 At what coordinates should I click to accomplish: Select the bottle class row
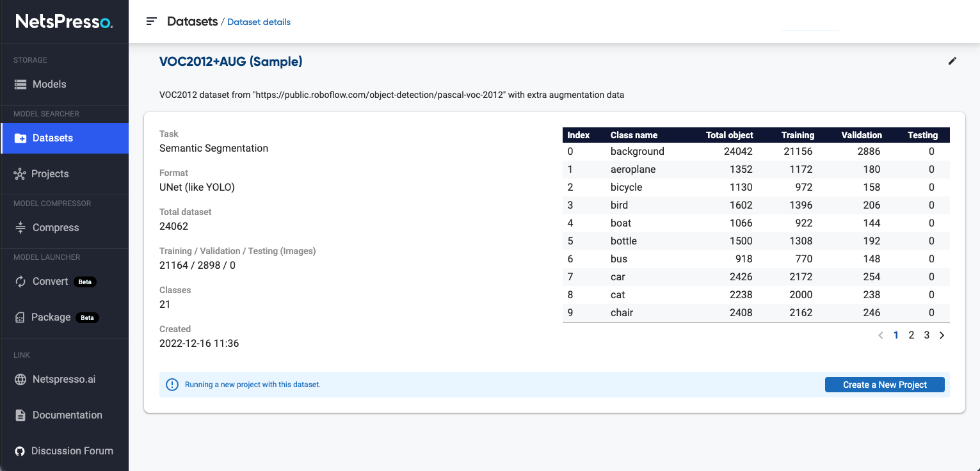pos(756,241)
